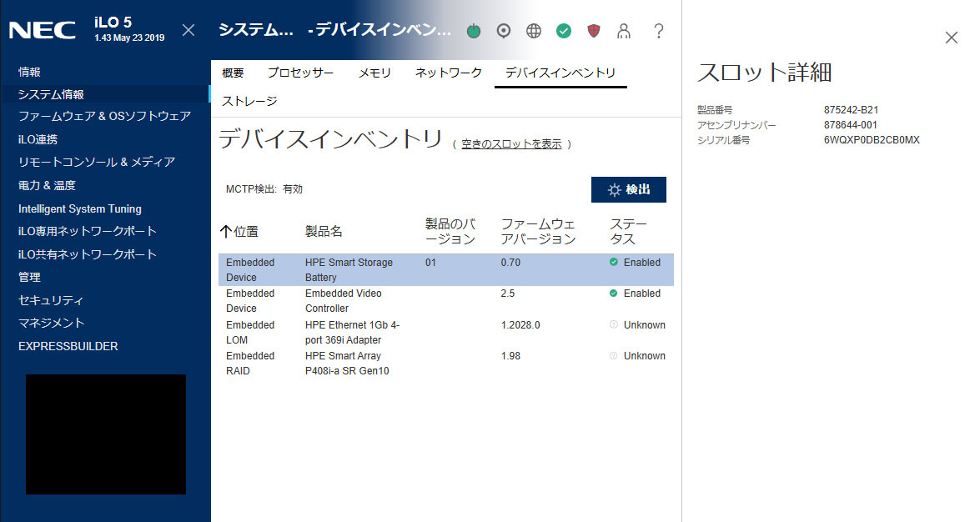Screen dimensions: 980x522
Task: Click product number 875242-B21
Action: click(851, 110)
